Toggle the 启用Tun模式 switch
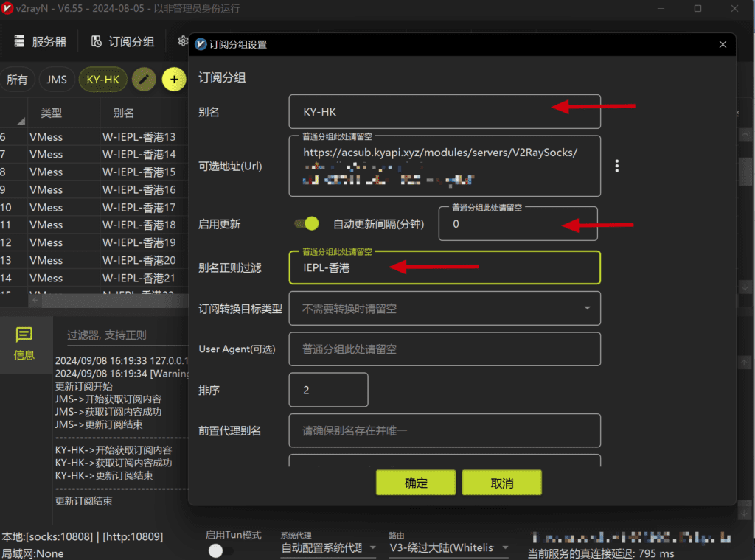The height and width of the screenshot is (560, 755). tap(220, 550)
